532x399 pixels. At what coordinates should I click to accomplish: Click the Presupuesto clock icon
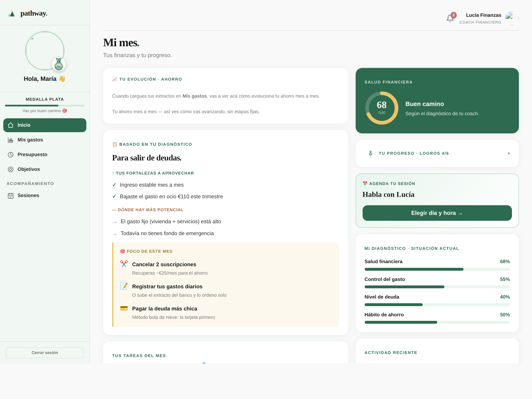(11, 155)
